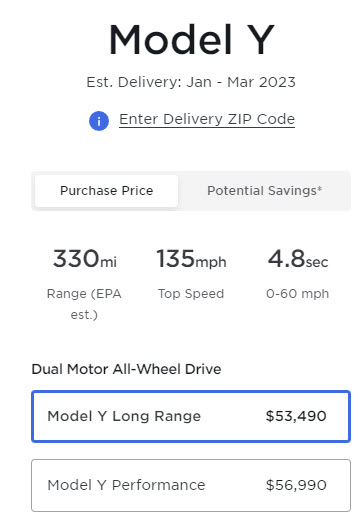Click the 330mi range figure

pyautogui.click(x=85, y=259)
